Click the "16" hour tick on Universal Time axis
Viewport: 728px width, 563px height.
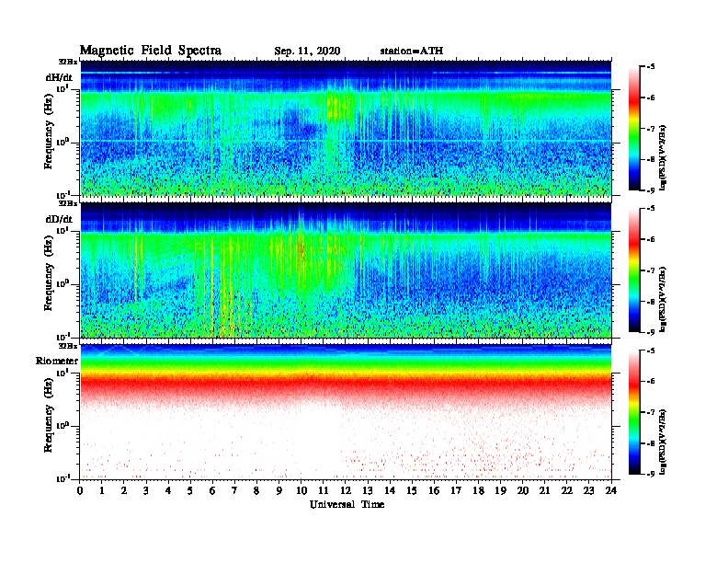pyautogui.click(x=434, y=490)
